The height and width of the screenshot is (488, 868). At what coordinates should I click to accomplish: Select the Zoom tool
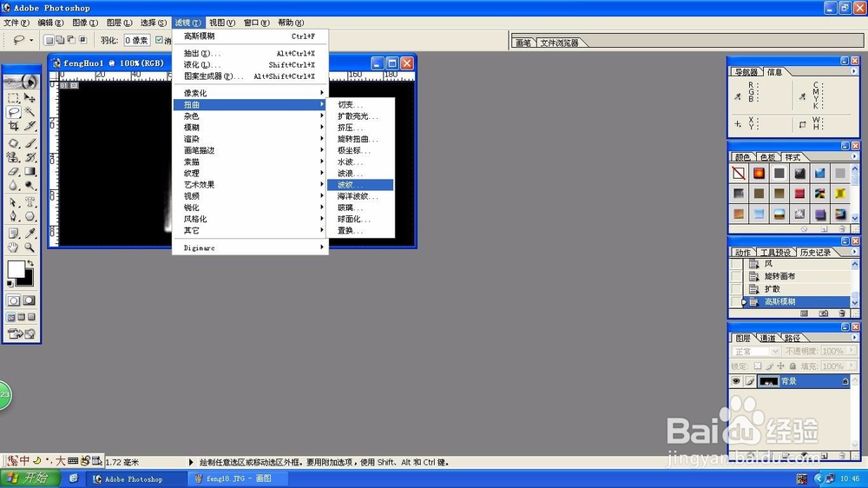(30, 247)
